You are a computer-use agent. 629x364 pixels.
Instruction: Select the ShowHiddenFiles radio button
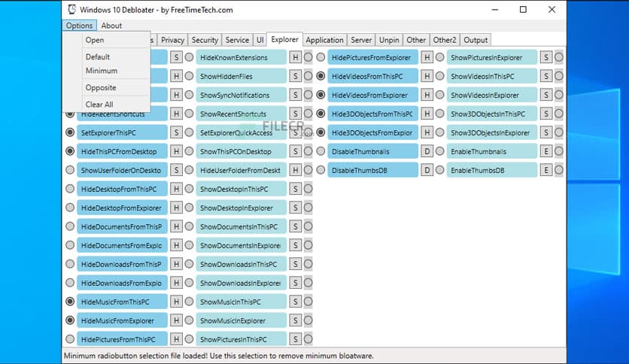tap(189, 76)
